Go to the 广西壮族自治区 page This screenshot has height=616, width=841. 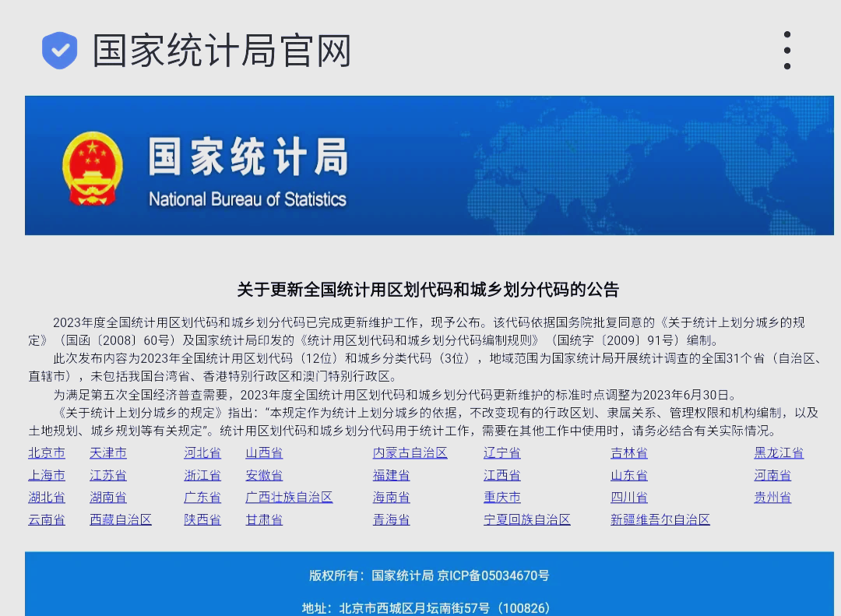[289, 498]
